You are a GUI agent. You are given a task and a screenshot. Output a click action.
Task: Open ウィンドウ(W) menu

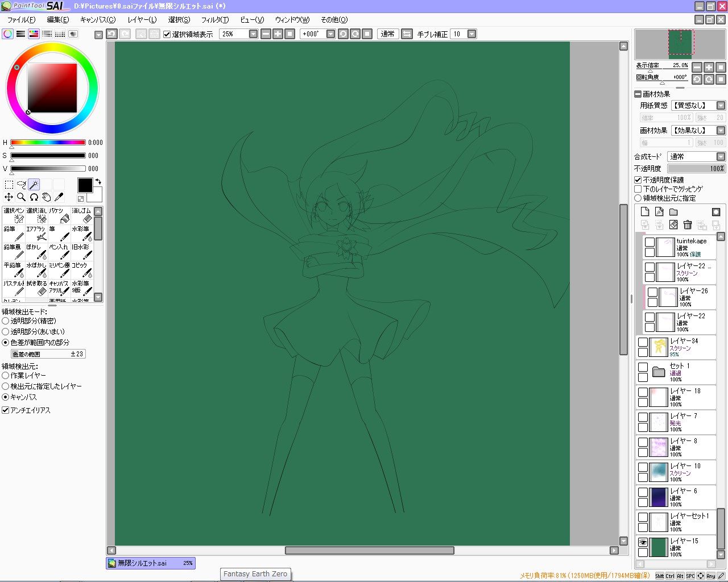click(292, 20)
